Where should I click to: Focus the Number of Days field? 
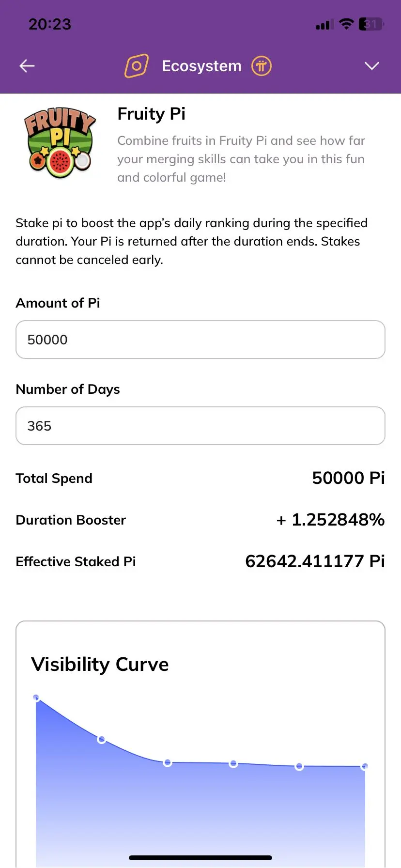tap(200, 426)
